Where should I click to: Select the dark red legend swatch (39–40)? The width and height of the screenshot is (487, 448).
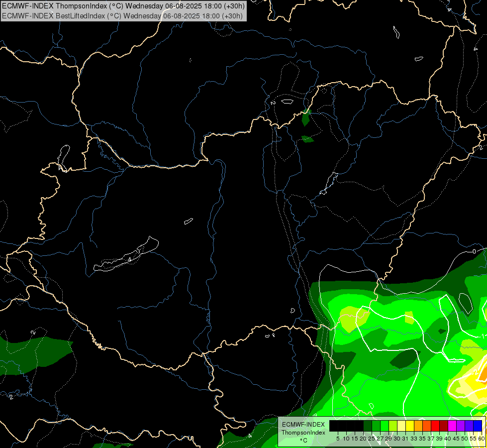tap(444, 426)
